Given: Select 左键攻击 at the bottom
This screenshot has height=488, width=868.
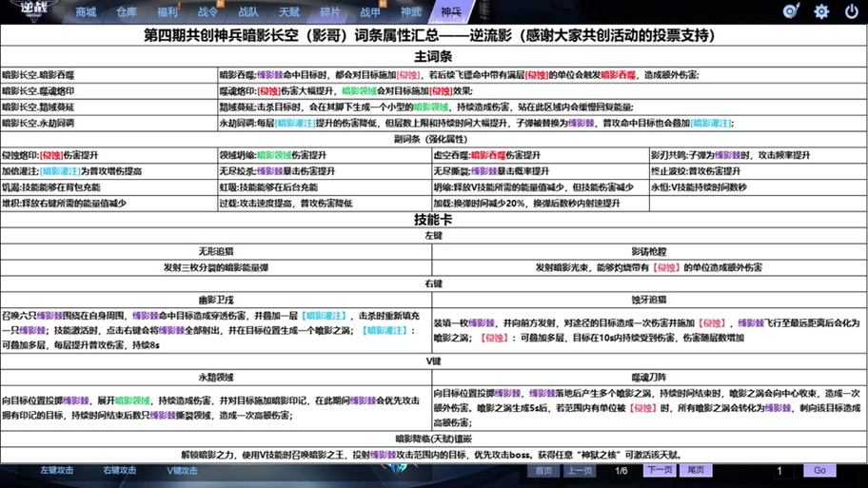Looking at the screenshot, I should pyautogui.click(x=56, y=470).
